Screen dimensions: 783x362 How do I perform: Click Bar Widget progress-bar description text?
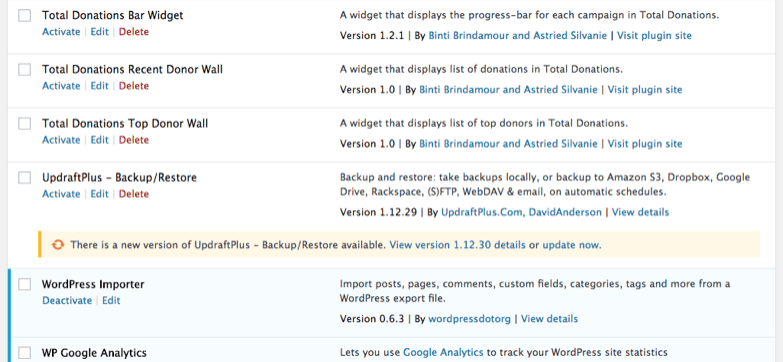529,15
